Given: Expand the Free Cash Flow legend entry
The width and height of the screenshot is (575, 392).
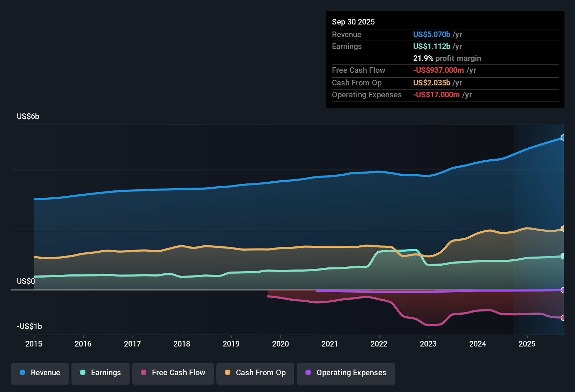Looking at the screenshot, I should (x=173, y=373).
